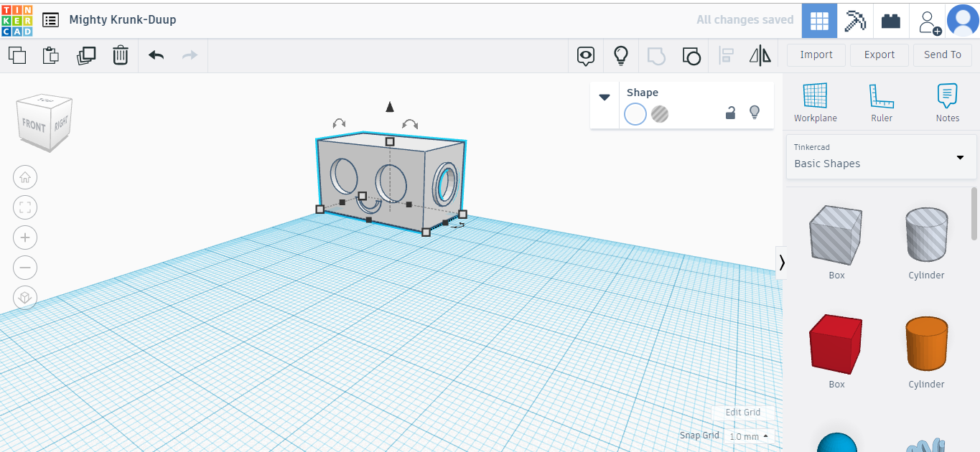Open the Notes tool

(948, 102)
